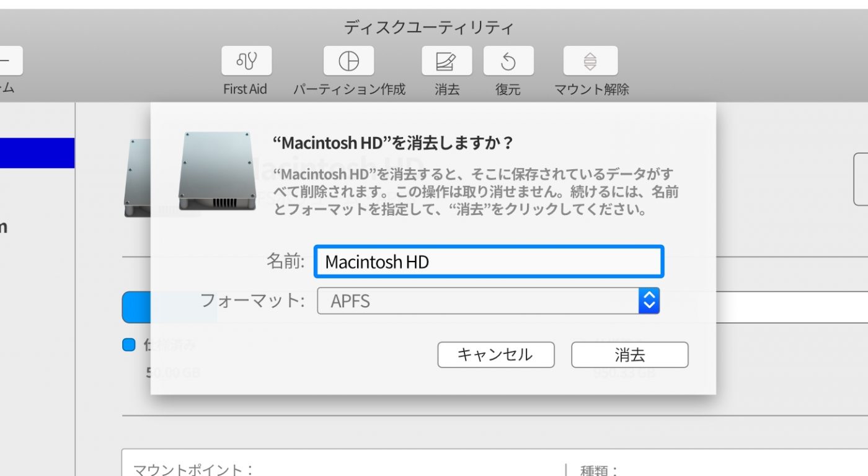Cancel the erase dialog with キャンセル
Image resolution: width=868 pixels, height=476 pixels.
[495, 355]
